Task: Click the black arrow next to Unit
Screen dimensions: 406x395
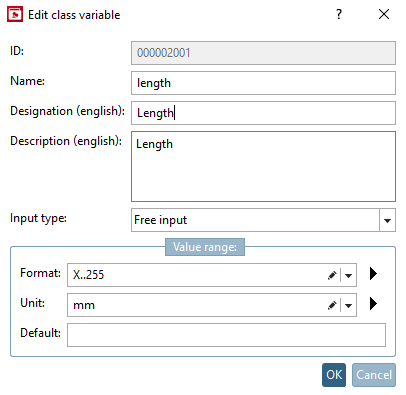Action: click(x=373, y=304)
